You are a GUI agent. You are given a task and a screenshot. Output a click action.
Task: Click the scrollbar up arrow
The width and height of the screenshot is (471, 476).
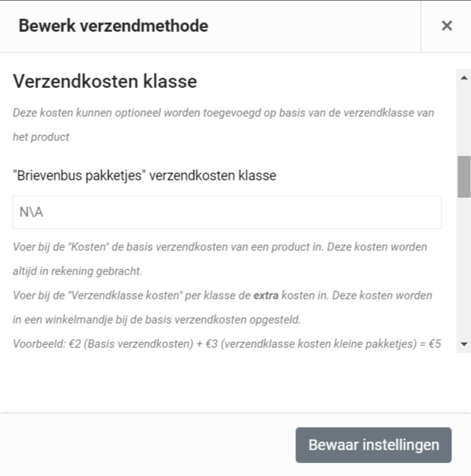(x=463, y=78)
